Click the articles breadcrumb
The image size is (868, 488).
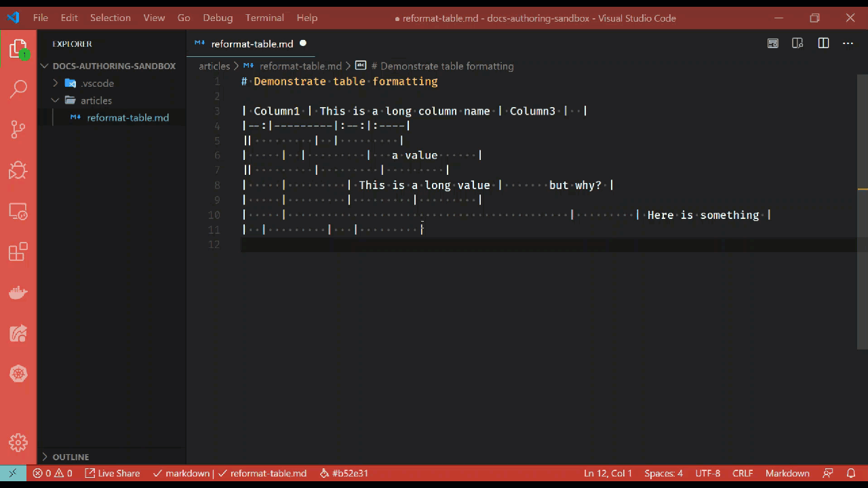pos(214,66)
